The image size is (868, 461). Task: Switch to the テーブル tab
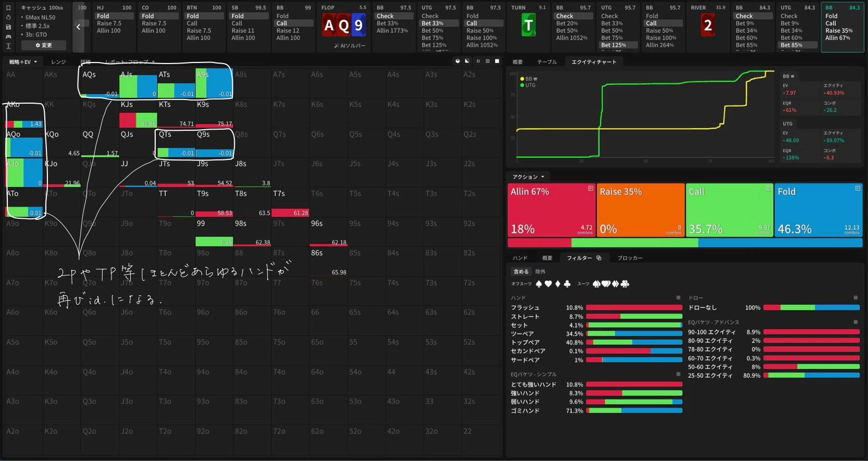tap(547, 62)
